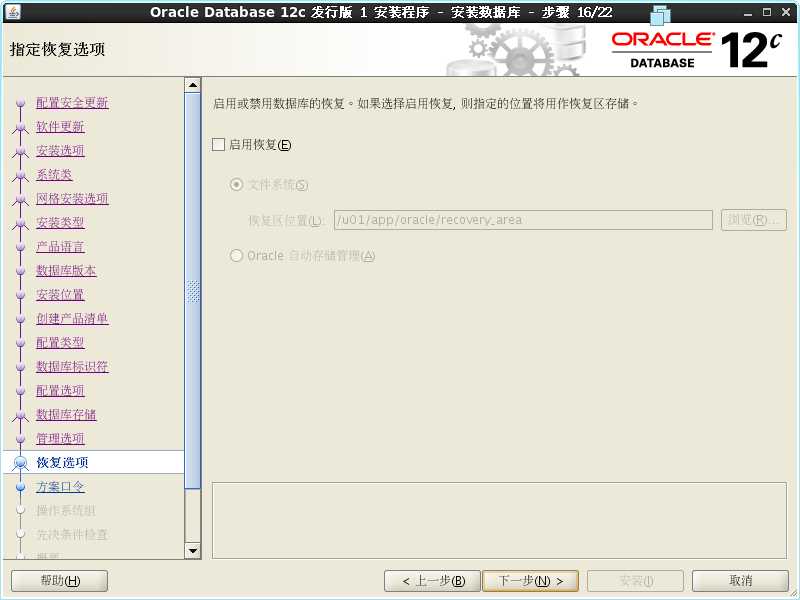
Task: Click step bullet icon beside 安装类型
Action: click(x=20, y=223)
